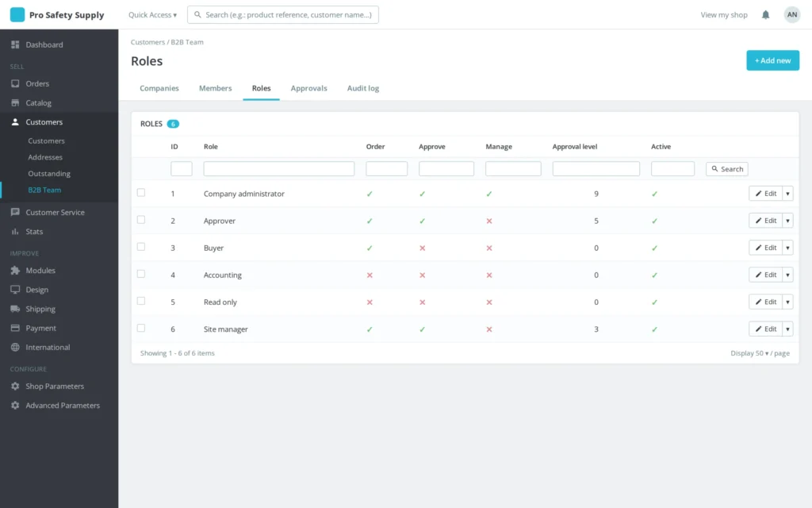Select the Company administrator row checkbox
Screen dimensions: 812x508
[141, 192]
